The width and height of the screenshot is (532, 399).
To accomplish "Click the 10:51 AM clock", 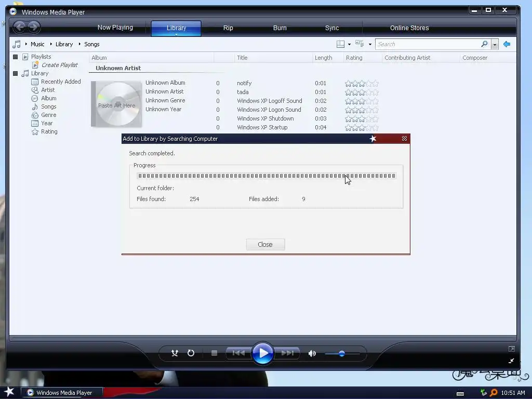I will tap(513, 393).
